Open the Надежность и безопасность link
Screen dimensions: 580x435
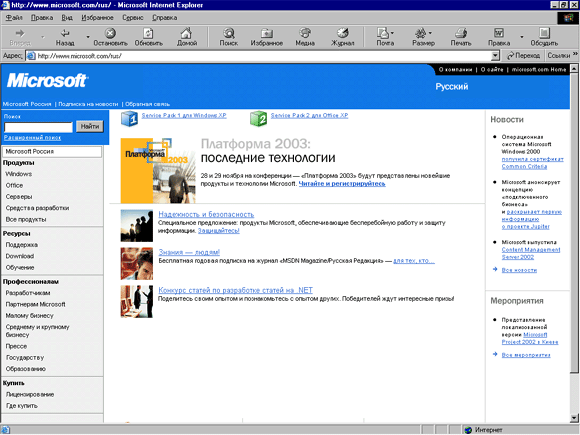(x=206, y=214)
